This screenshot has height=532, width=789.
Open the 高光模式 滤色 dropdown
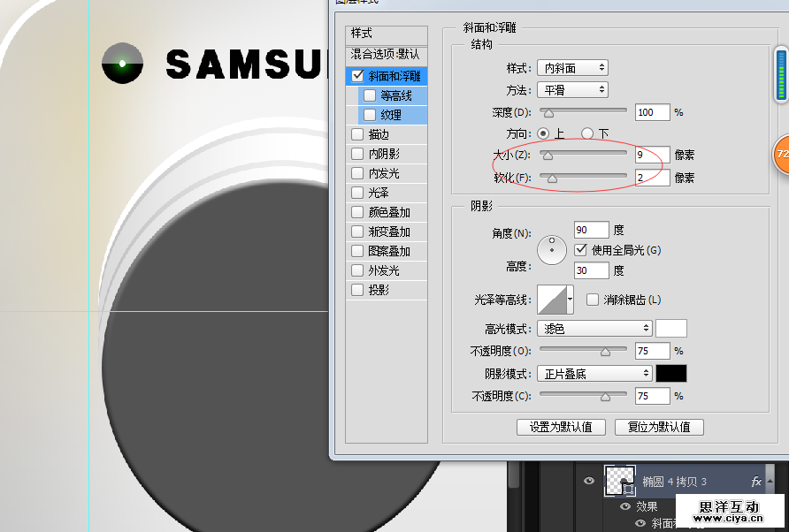[x=594, y=328]
